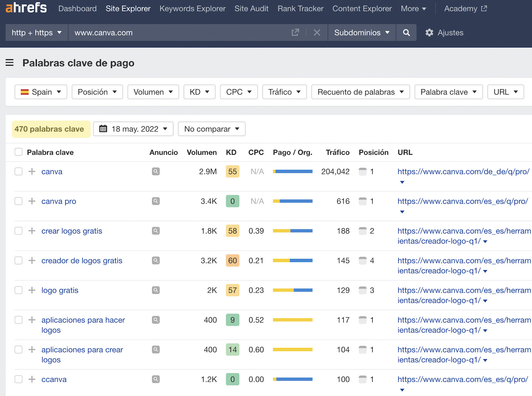This screenshot has width=532, height=396.
Task: Open the ccanva keyword link
Action: click(54, 379)
